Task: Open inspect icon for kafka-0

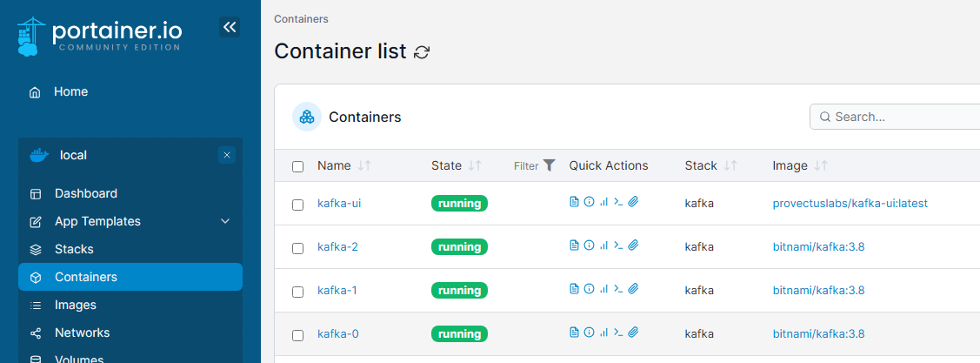Action: point(589,332)
